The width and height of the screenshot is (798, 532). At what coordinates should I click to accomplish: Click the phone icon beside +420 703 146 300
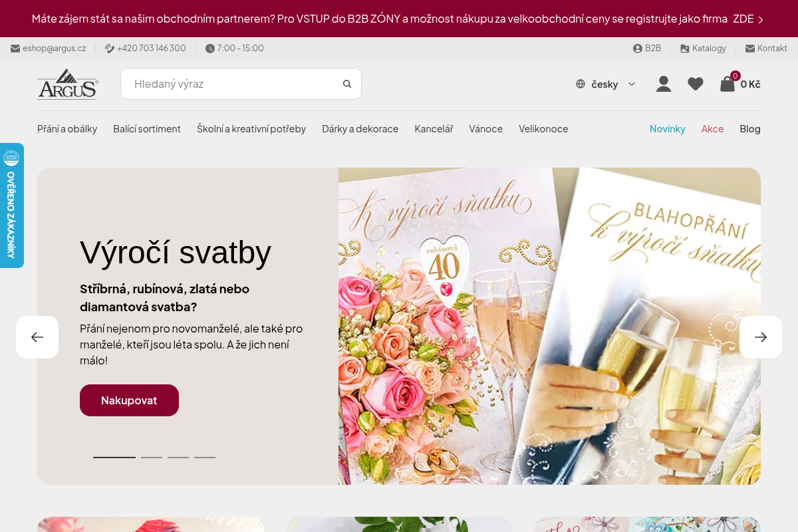tap(110, 49)
